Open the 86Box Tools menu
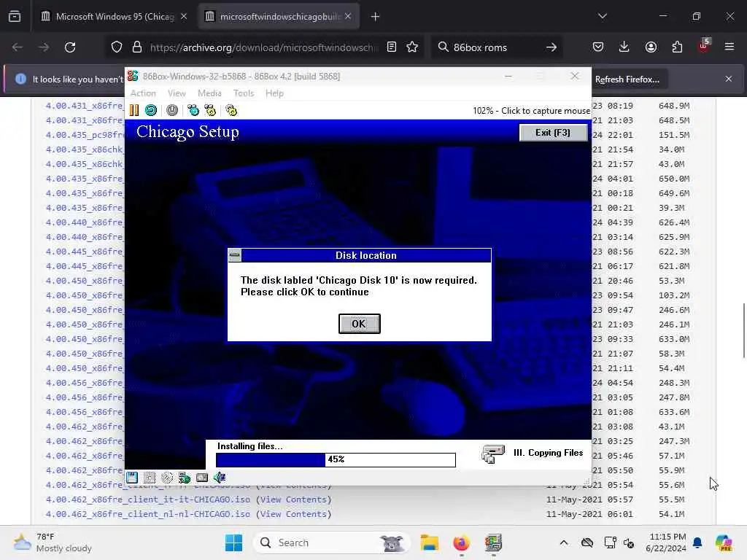This screenshot has height=560, width=747. [x=244, y=93]
